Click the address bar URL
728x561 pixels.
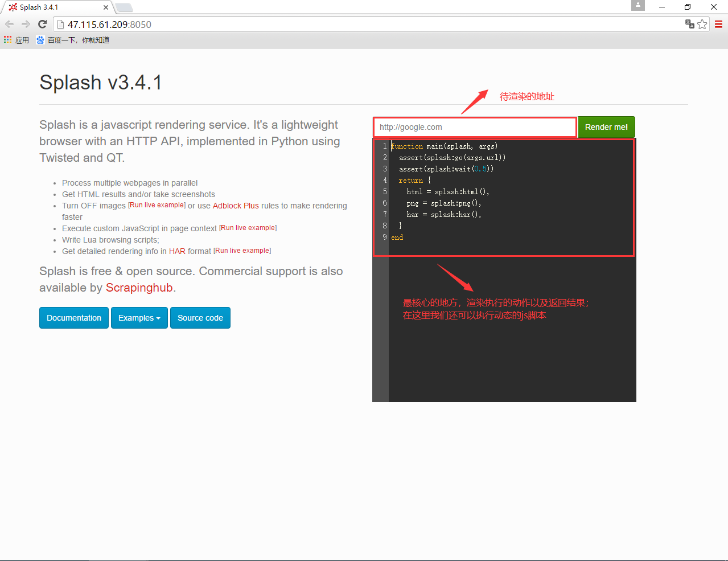click(x=109, y=24)
